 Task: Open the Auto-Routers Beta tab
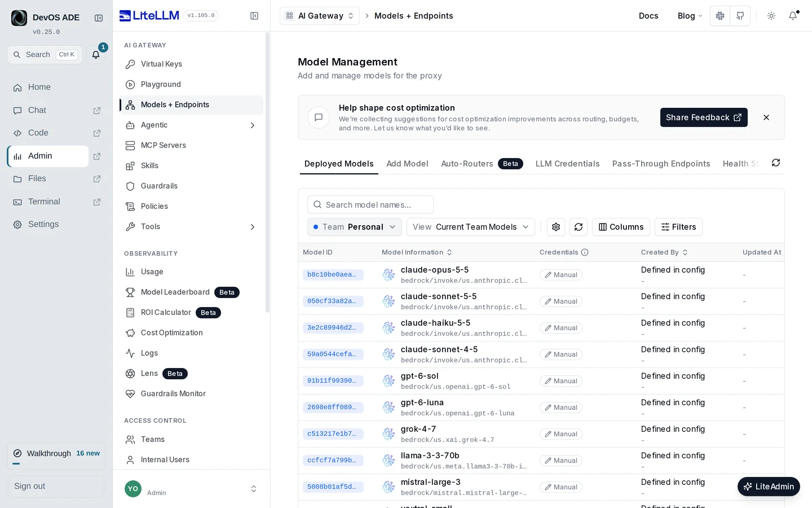point(482,164)
